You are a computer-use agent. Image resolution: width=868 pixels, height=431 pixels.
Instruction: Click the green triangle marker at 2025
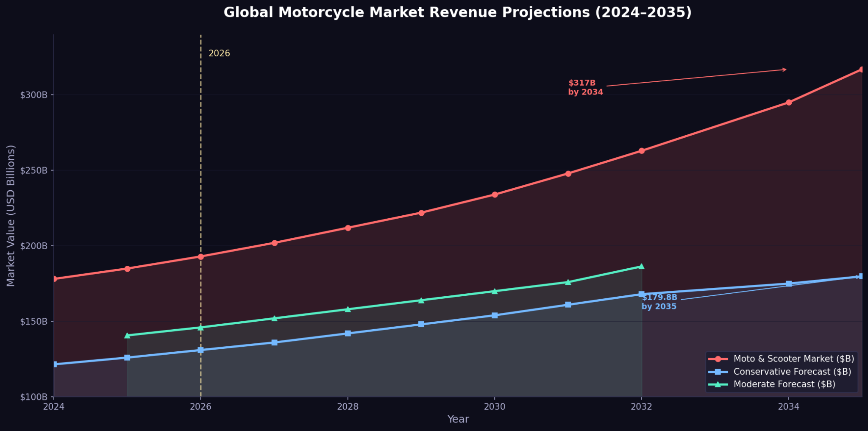127,335
